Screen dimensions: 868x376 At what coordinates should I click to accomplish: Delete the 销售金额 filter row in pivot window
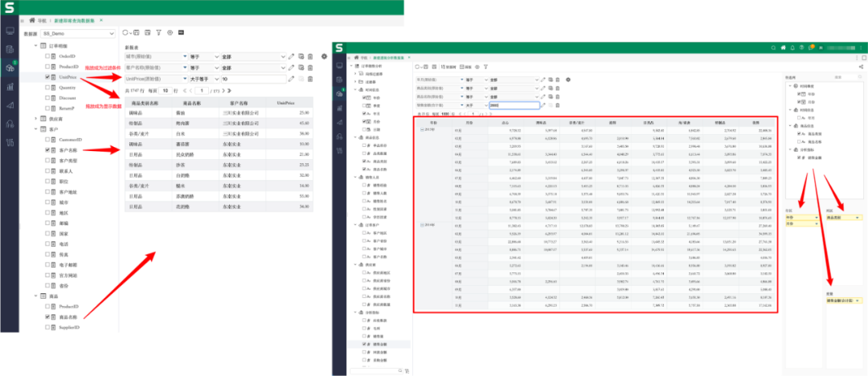tap(558, 104)
